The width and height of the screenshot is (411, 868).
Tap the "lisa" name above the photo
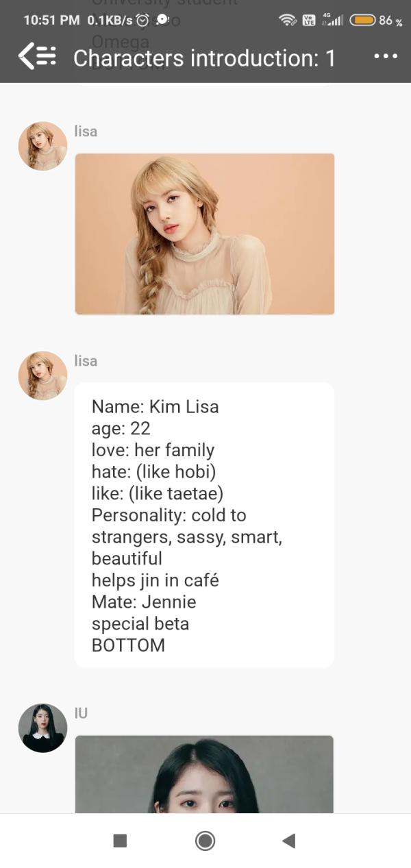(x=86, y=132)
